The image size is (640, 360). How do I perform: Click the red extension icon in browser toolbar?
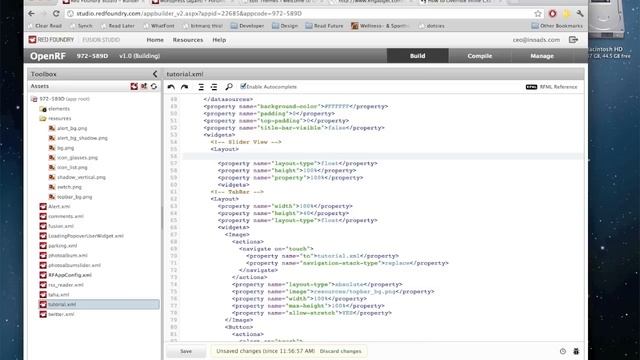click(x=553, y=14)
